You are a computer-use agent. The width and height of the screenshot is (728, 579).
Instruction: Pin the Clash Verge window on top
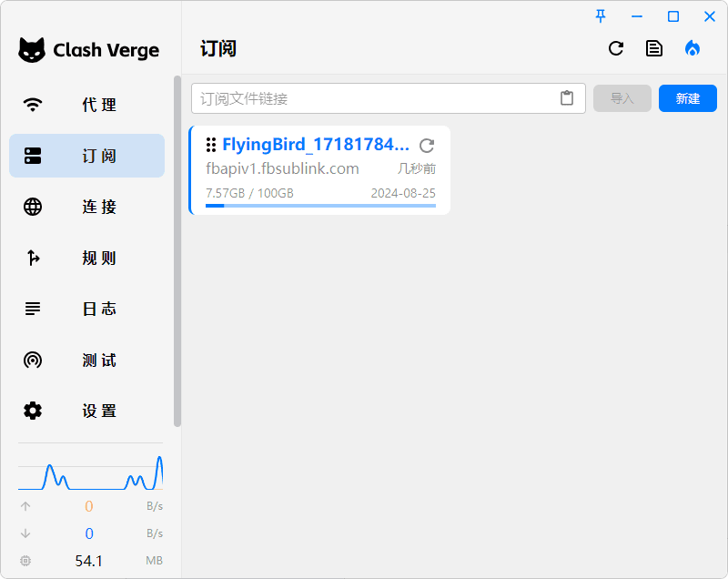point(601,16)
